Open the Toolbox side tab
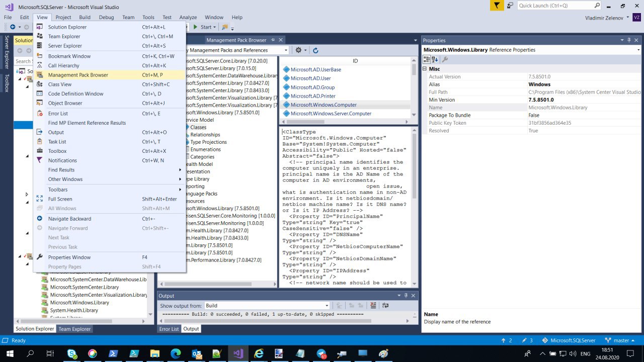 pos(7,83)
